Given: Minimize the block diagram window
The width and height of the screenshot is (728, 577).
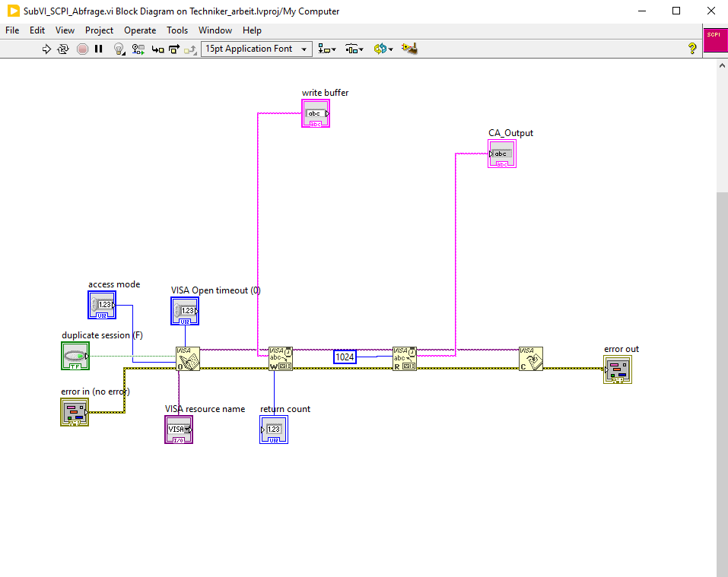Looking at the screenshot, I should [x=642, y=11].
